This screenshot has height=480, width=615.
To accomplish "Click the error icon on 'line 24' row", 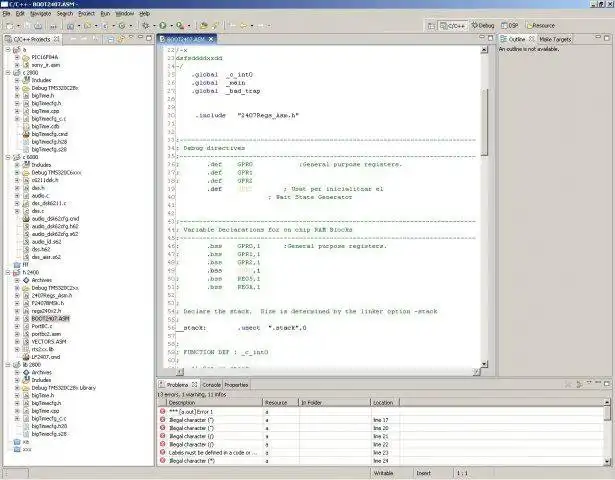I will click(162, 461).
